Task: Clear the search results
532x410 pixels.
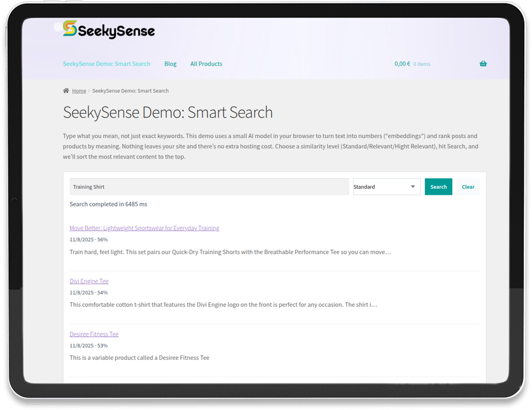Action: [x=468, y=186]
